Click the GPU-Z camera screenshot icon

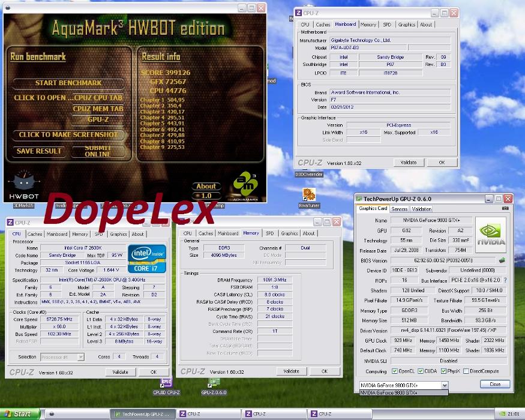(505, 208)
